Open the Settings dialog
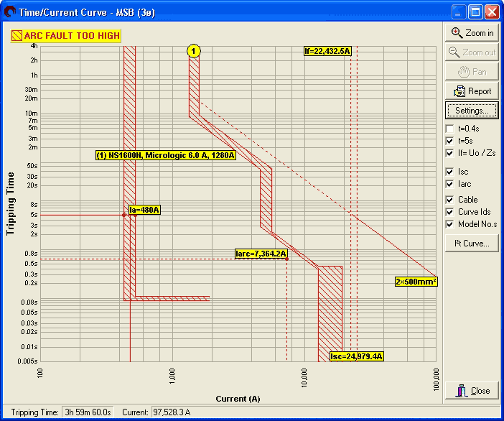The image size is (504, 421). pyautogui.click(x=472, y=111)
